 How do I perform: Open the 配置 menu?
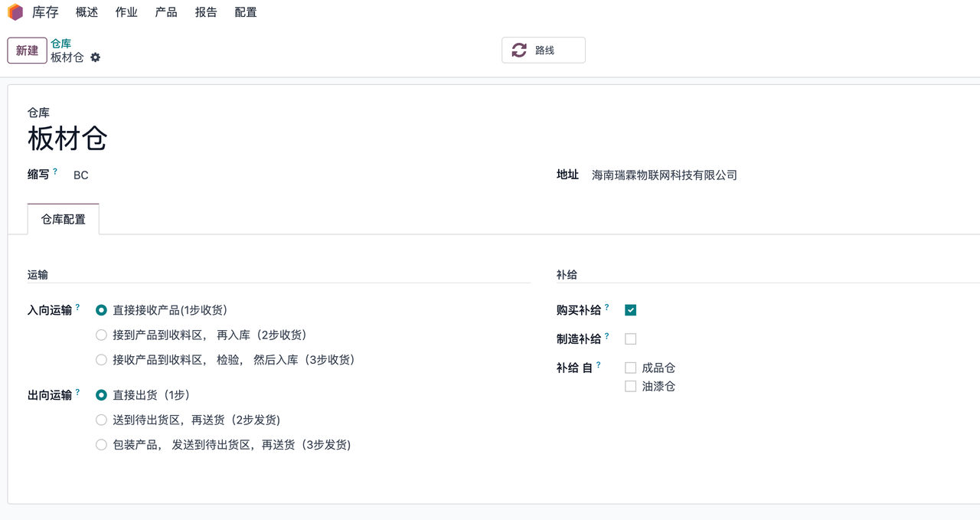[246, 12]
